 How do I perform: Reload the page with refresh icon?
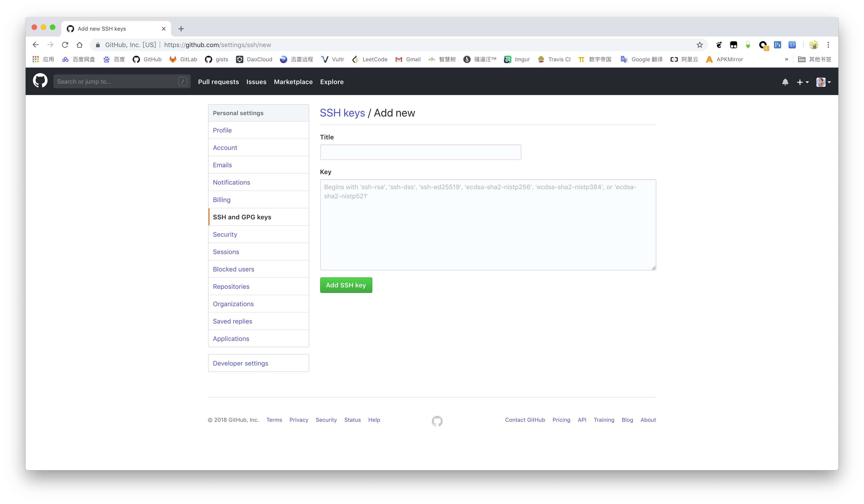pos(65,45)
